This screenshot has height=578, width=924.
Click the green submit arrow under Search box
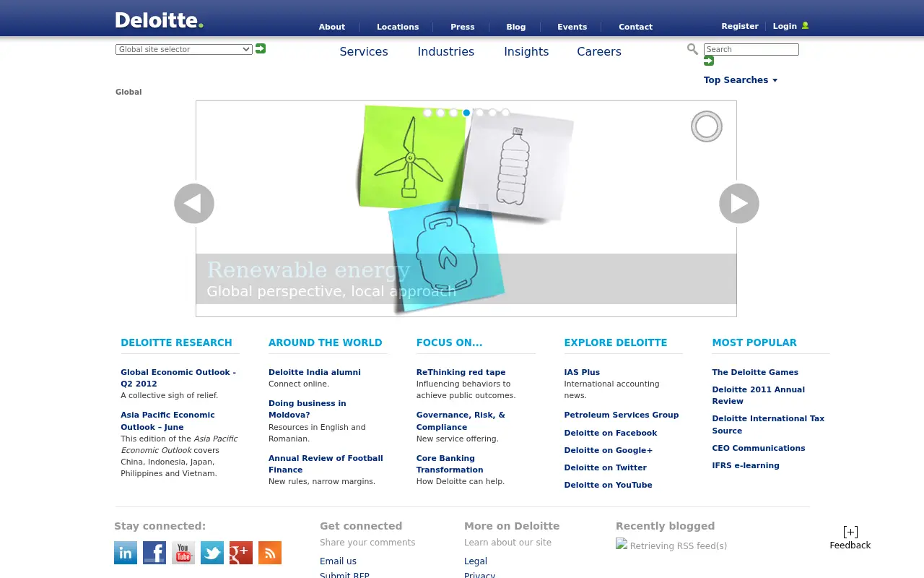(x=709, y=61)
